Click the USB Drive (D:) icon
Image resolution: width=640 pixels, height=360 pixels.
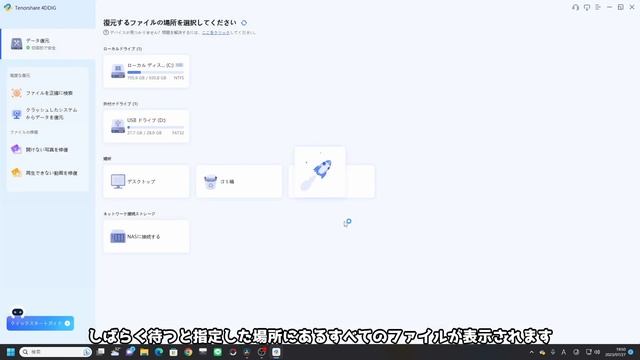coord(118,126)
